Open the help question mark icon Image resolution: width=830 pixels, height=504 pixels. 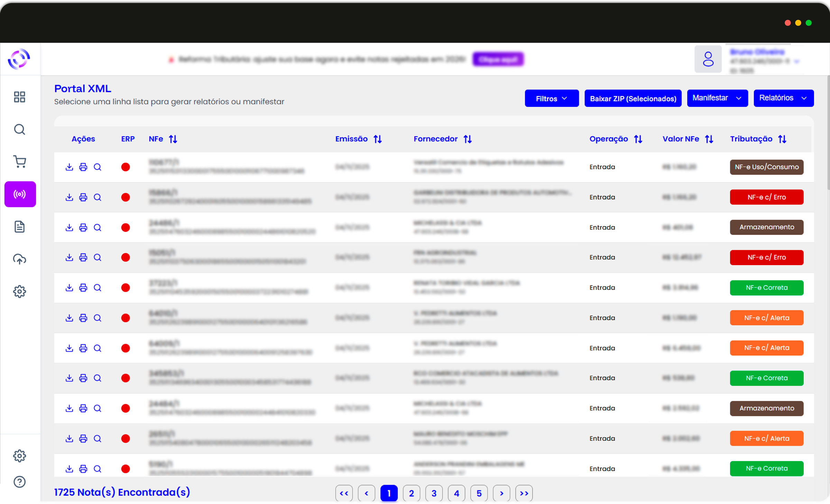pyautogui.click(x=19, y=482)
